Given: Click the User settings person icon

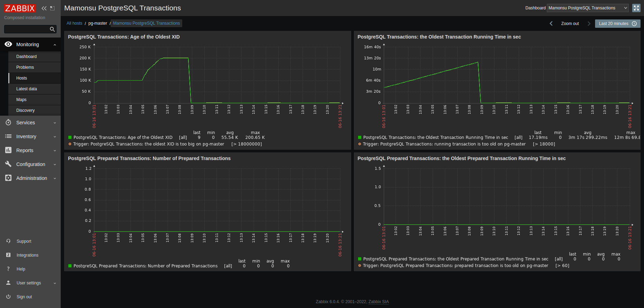Looking at the screenshot, I should tap(8, 283).
